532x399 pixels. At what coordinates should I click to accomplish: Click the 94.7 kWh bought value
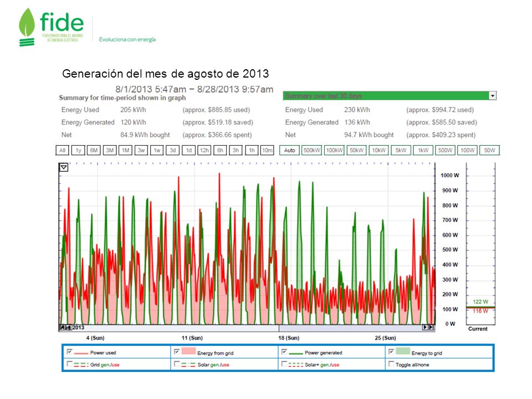coord(369,135)
